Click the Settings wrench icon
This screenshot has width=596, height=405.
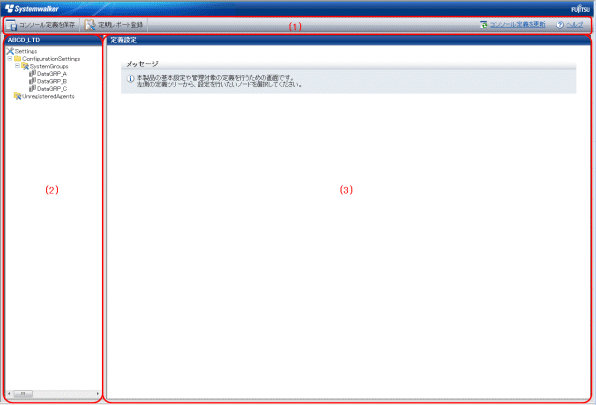(x=10, y=51)
